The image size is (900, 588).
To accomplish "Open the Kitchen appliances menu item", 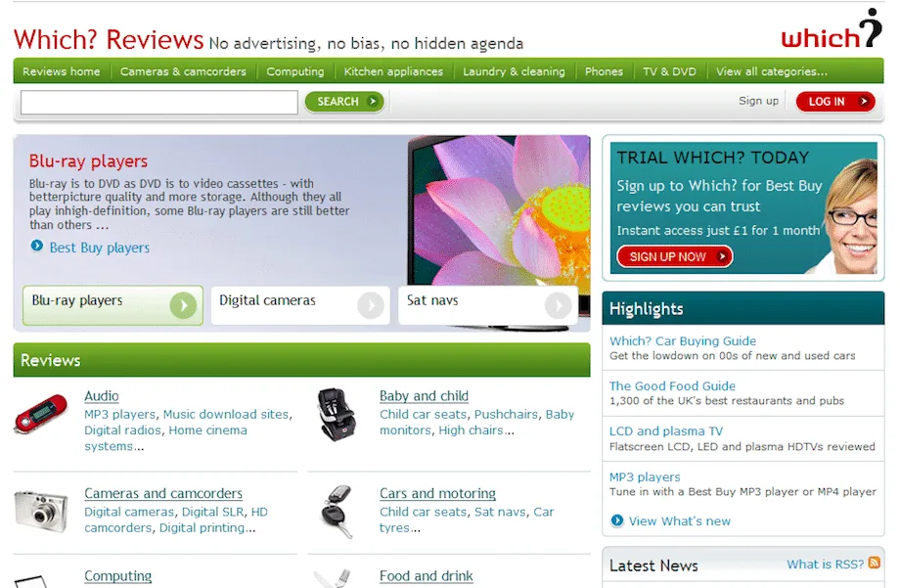I will coord(393,71).
